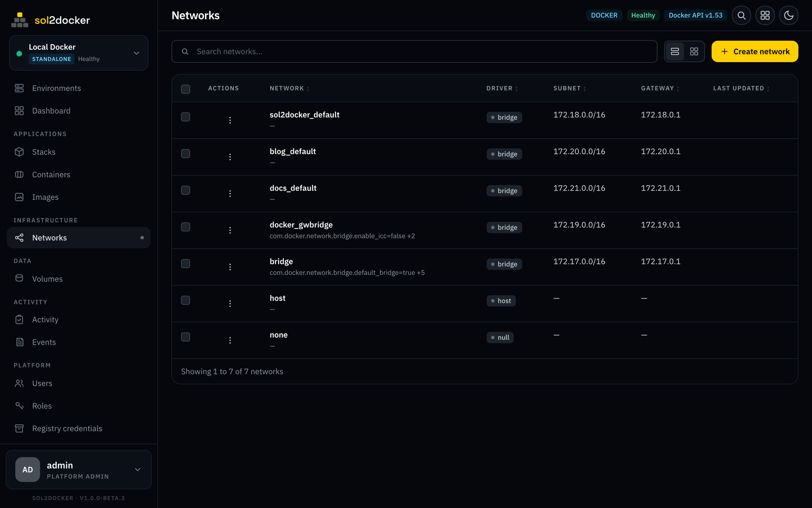The height and width of the screenshot is (508, 812).
Task: Open actions menu for blog_default
Action: coord(230,157)
